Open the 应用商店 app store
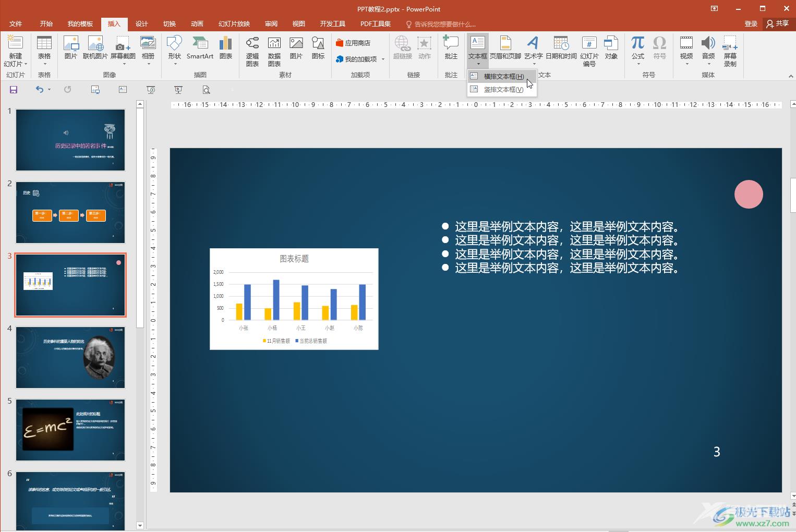Screen dimensions: 796x532 coord(353,43)
